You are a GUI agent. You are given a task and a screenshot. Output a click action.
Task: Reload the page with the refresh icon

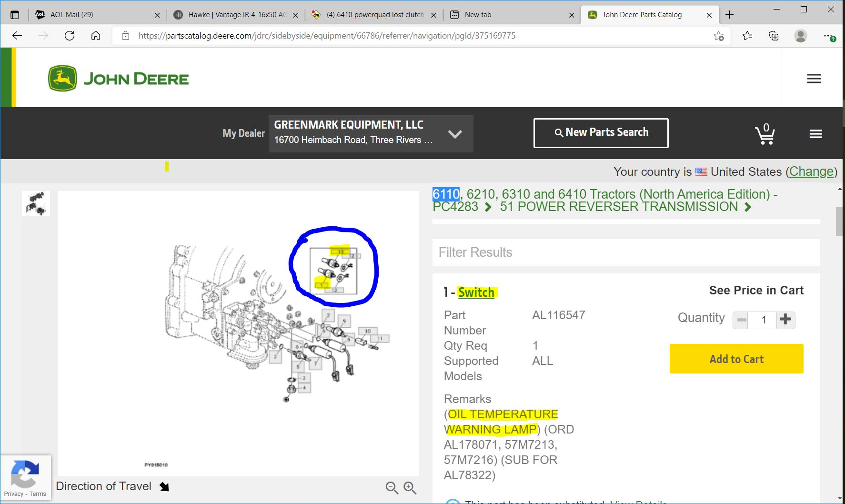pyautogui.click(x=70, y=36)
